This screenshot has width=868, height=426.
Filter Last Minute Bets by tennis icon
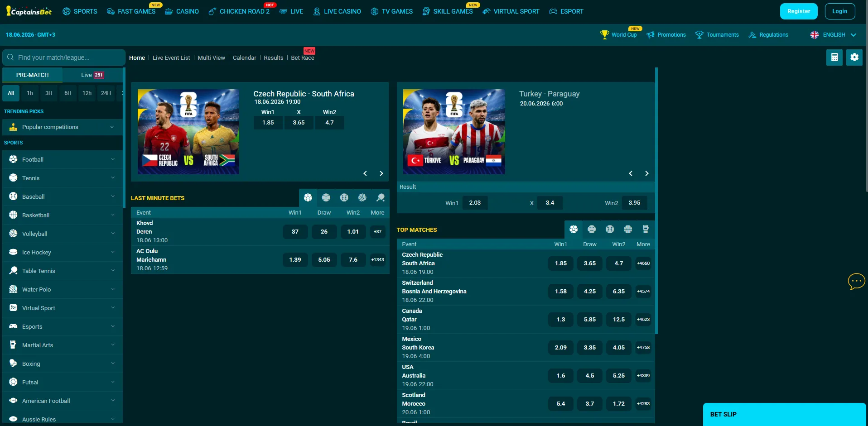tap(326, 198)
